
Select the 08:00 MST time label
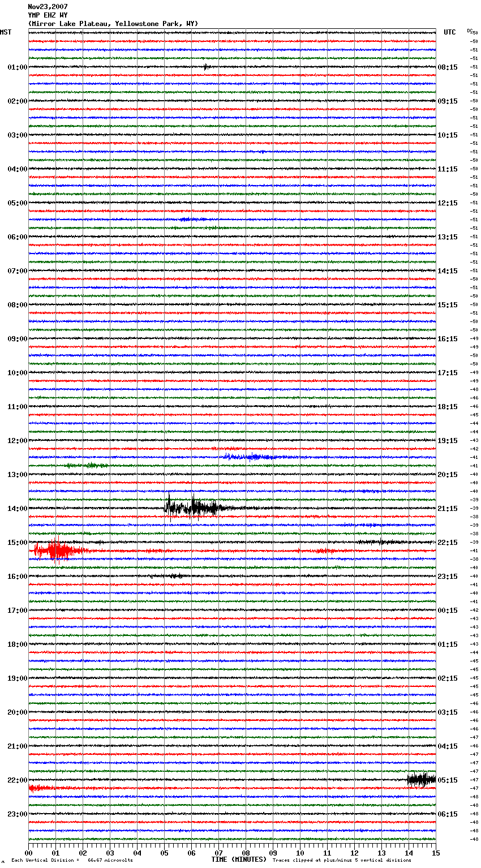coord(18,305)
